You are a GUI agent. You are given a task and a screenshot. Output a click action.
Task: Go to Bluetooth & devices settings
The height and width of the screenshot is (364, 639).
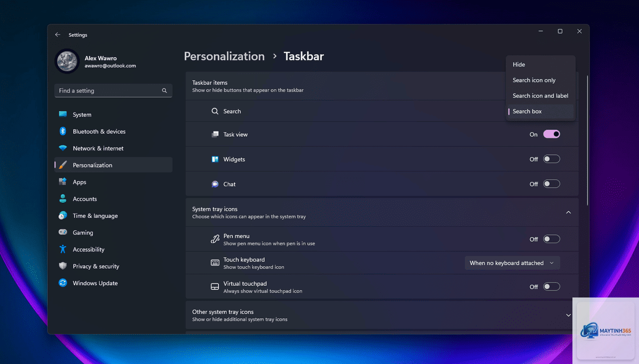pos(113,131)
